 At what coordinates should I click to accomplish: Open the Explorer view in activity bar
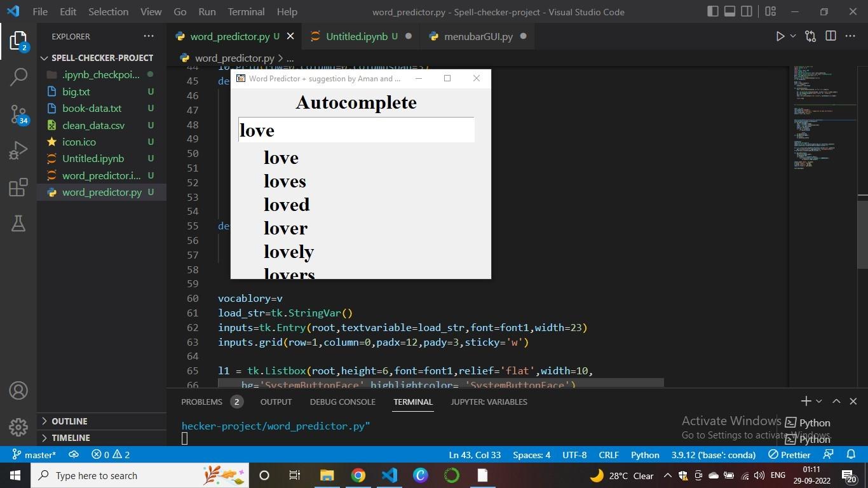(x=18, y=42)
